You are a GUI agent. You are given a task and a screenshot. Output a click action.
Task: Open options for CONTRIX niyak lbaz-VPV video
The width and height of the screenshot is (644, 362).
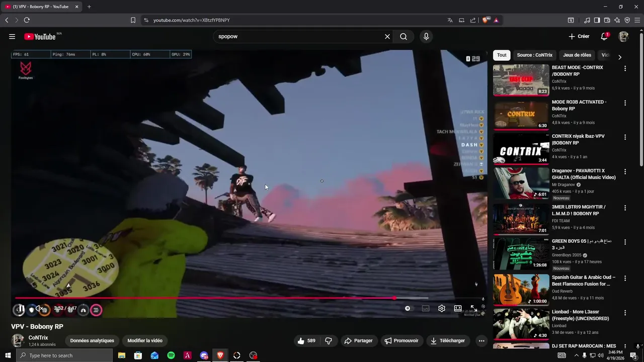click(625, 137)
